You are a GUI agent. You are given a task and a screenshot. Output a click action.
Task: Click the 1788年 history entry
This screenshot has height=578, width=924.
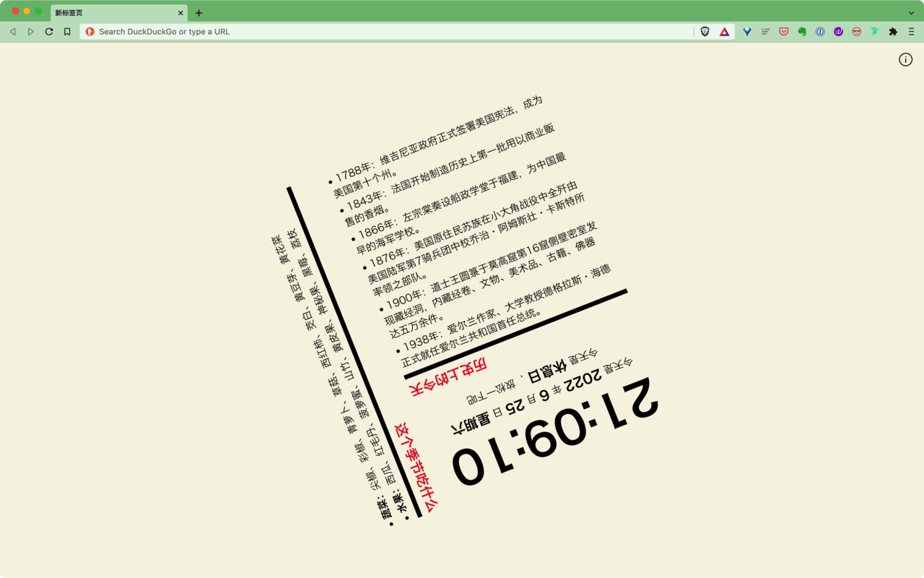435,147
